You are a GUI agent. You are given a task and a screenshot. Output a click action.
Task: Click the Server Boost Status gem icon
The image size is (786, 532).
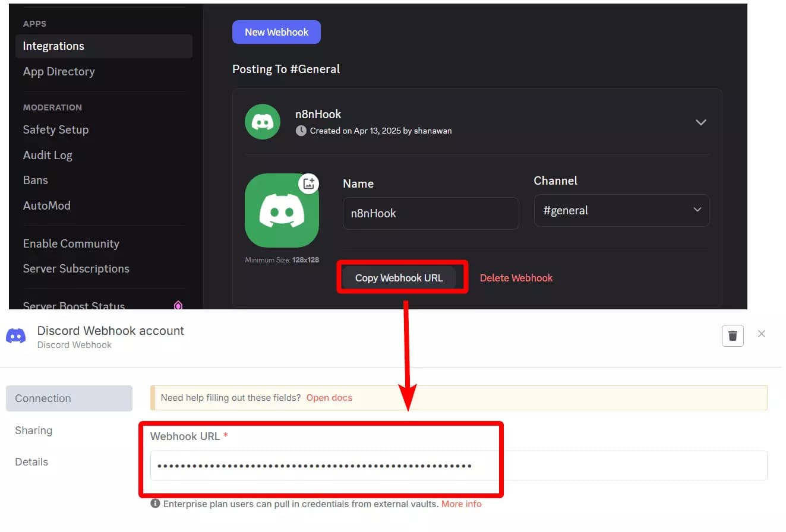point(178,305)
